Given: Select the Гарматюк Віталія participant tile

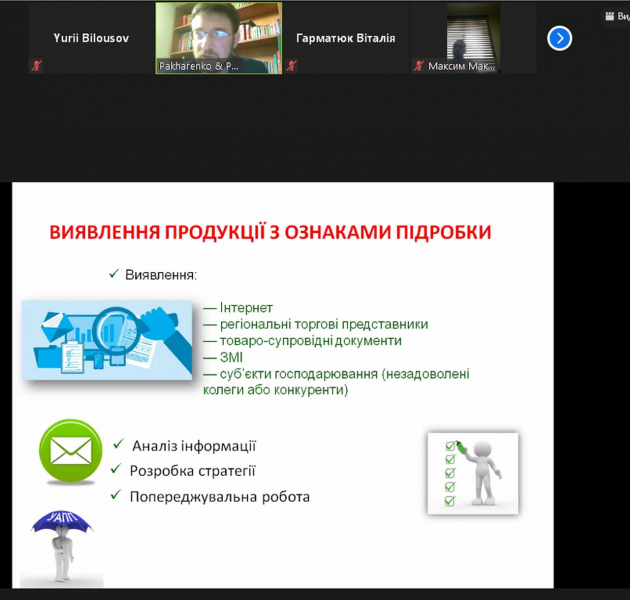Looking at the screenshot, I should [346, 38].
